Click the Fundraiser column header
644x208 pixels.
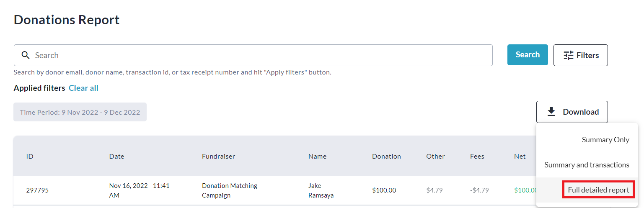coord(218,156)
